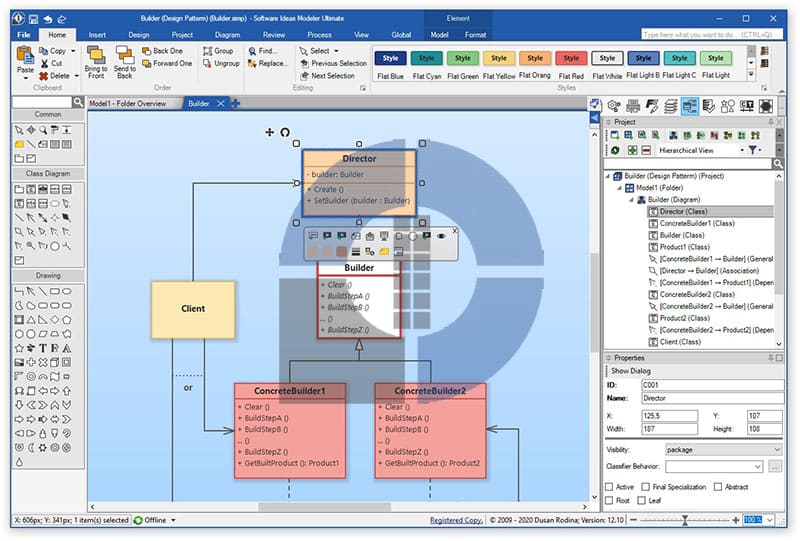Click the Cut scissors icon
The height and width of the screenshot is (541, 800).
(x=44, y=63)
